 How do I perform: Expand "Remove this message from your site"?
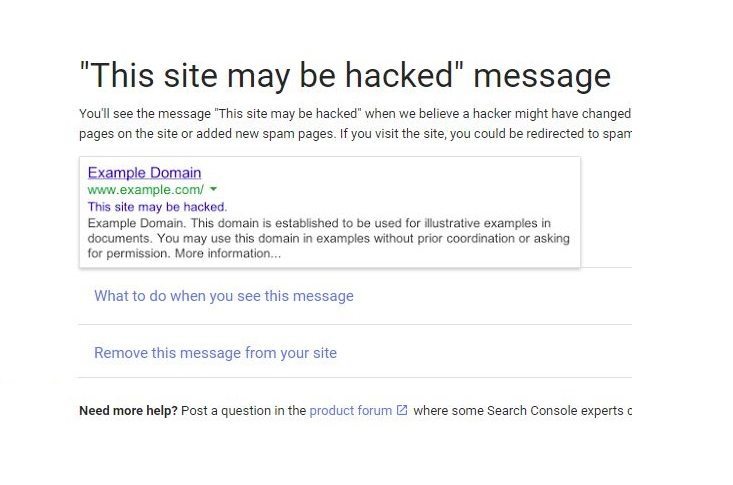coord(215,353)
